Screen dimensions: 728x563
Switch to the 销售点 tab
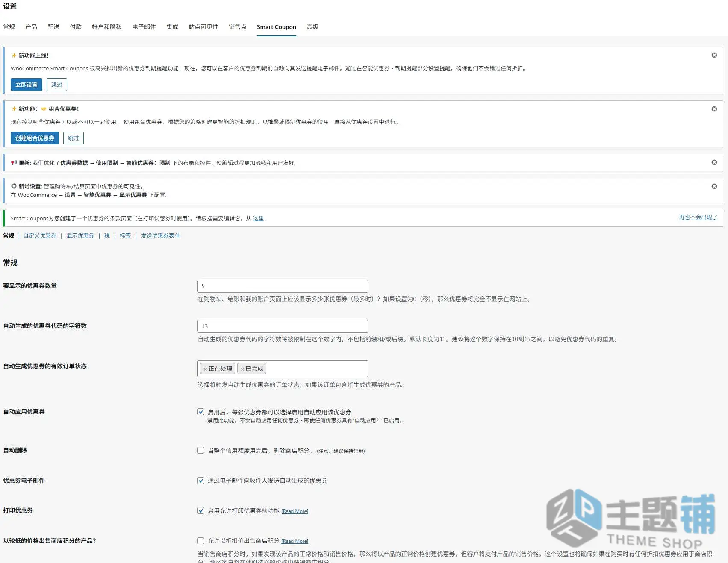(x=238, y=27)
